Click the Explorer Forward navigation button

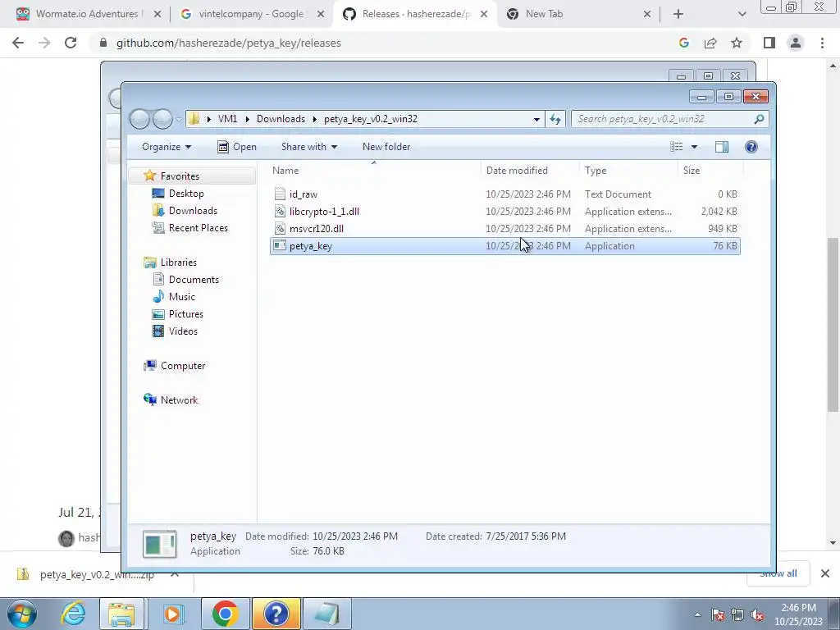(x=162, y=119)
